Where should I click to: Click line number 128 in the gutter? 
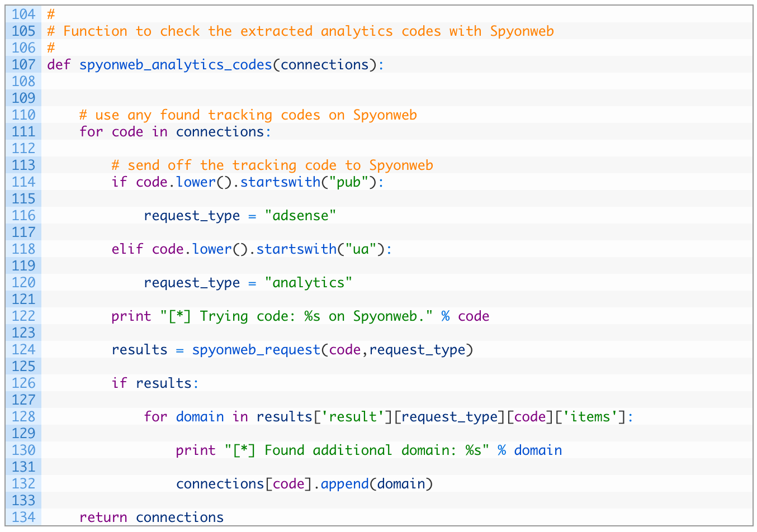(23, 416)
